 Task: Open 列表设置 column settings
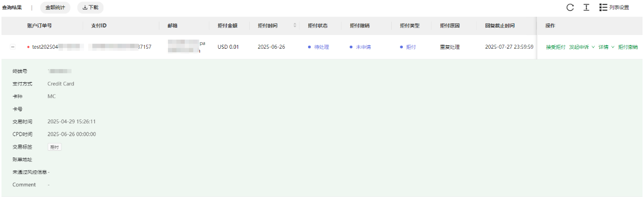coord(614,8)
